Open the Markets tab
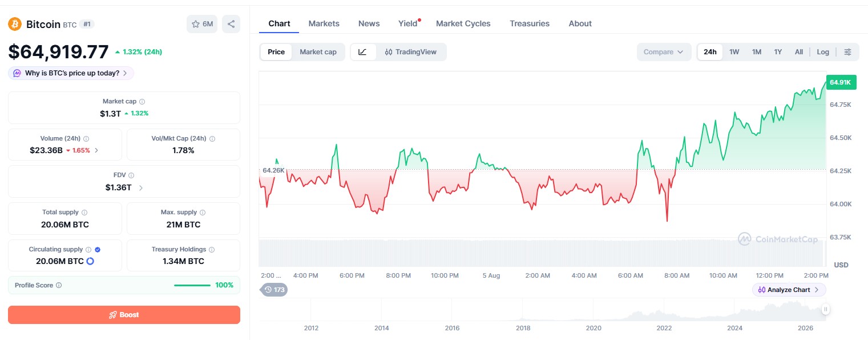 324,23
